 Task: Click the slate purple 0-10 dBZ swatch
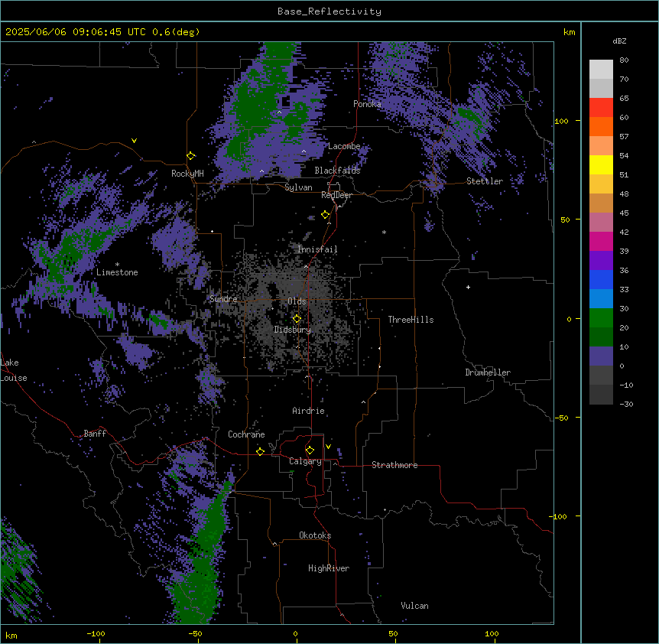click(601, 356)
